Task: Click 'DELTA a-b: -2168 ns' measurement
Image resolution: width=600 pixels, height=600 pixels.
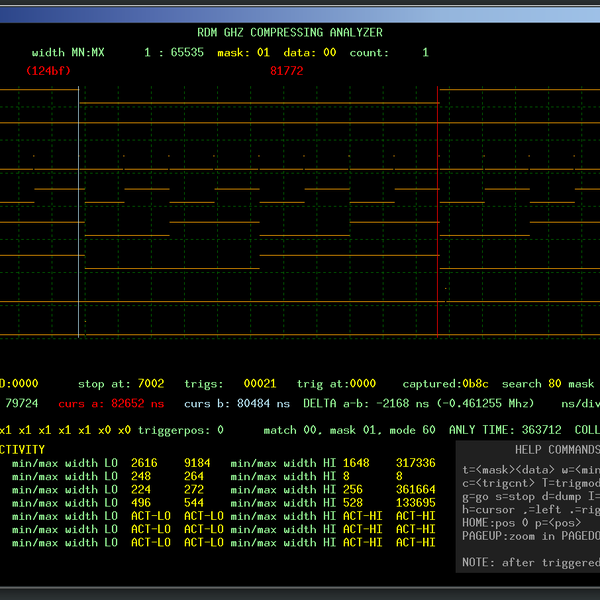Action: [x=366, y=403]
